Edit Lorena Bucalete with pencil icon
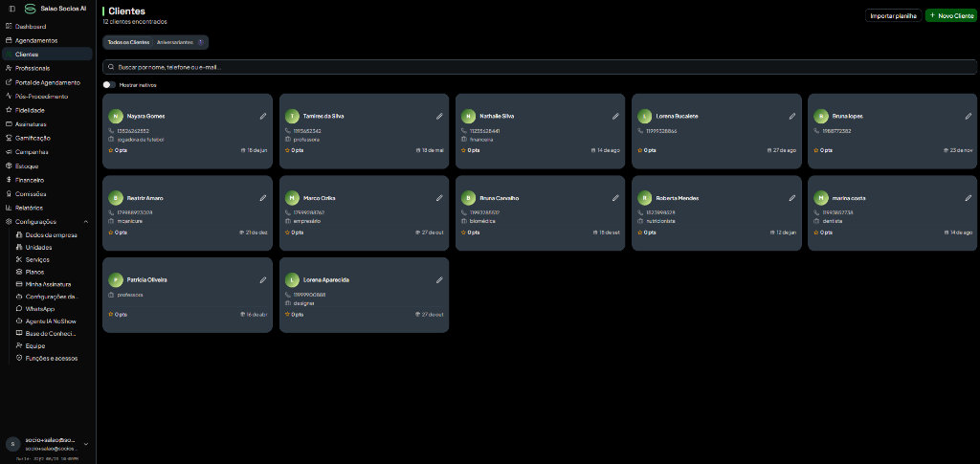 pos(791,116)
